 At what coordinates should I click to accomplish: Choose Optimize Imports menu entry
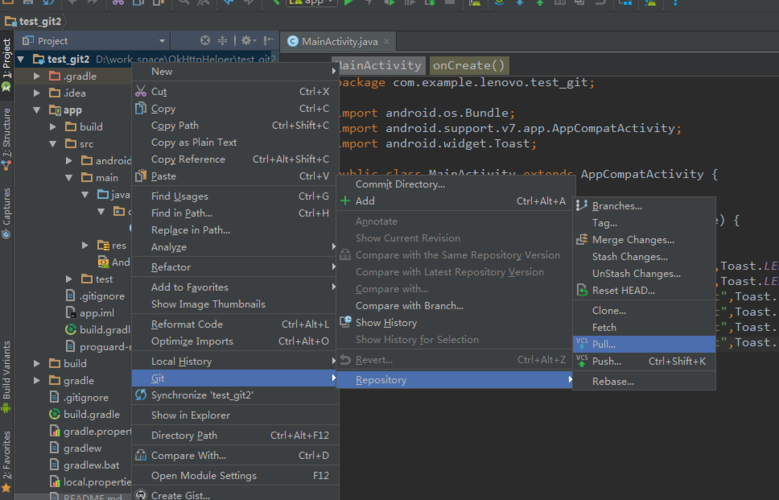[235, 341]
